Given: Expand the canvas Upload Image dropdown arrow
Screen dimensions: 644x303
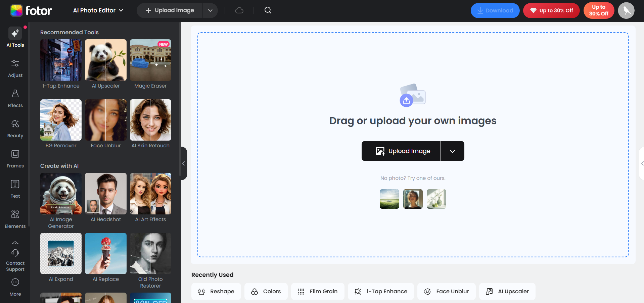Looking at the screenshot, I should 453,151.
